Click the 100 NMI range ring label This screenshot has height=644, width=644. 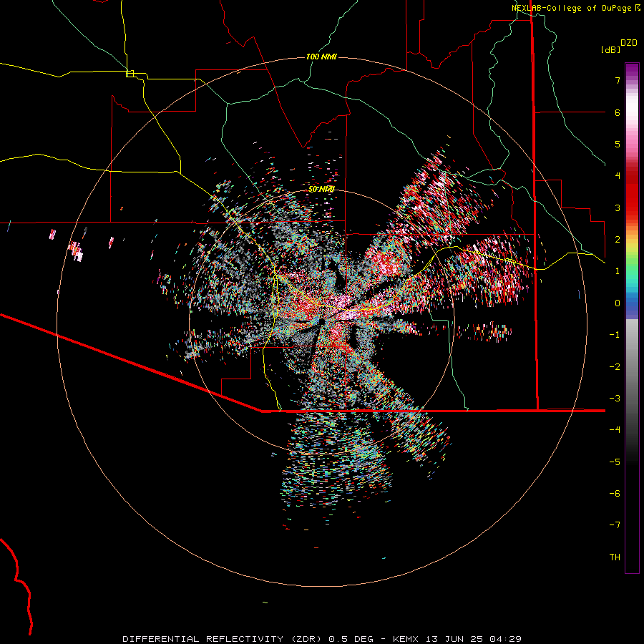(x=321, y=57)
